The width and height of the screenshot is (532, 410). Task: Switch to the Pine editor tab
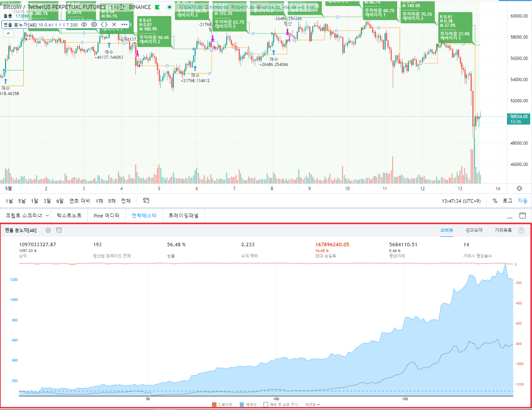point(106,216)
